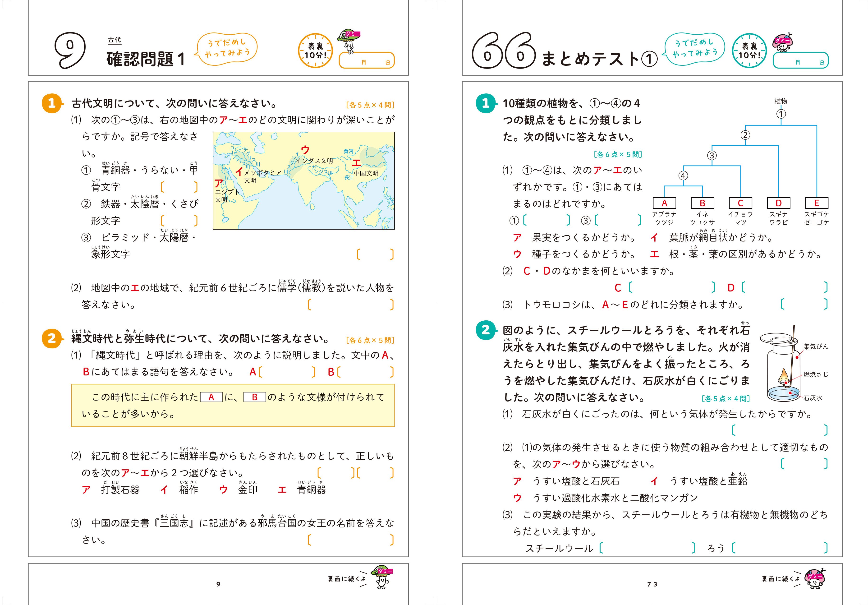This screenshot has height=605, width=868.
Task: Click the orange 月日 date box
Action: (x=366, y=60)
